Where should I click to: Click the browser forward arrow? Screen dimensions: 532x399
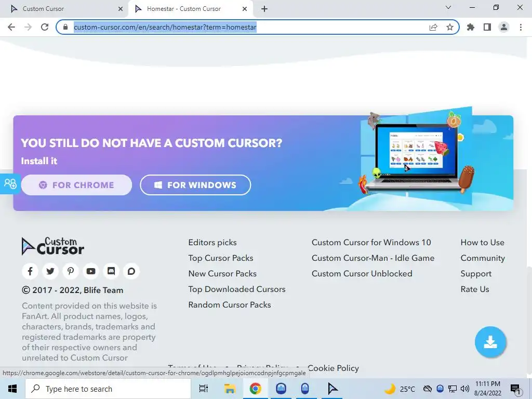[x=28, y=27]
